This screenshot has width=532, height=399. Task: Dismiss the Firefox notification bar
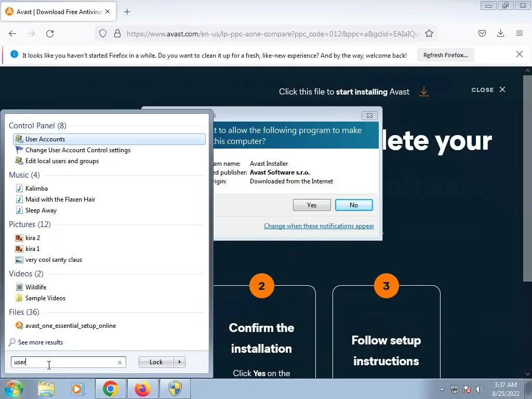pos(520,54)
